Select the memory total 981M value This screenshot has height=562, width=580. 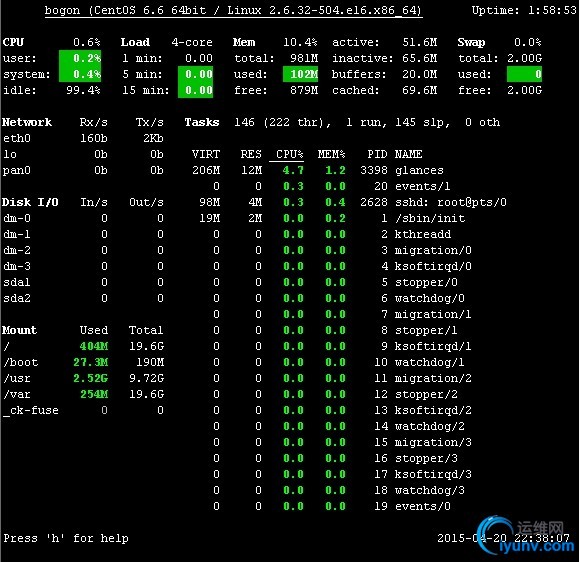click(x=304, y=58)
